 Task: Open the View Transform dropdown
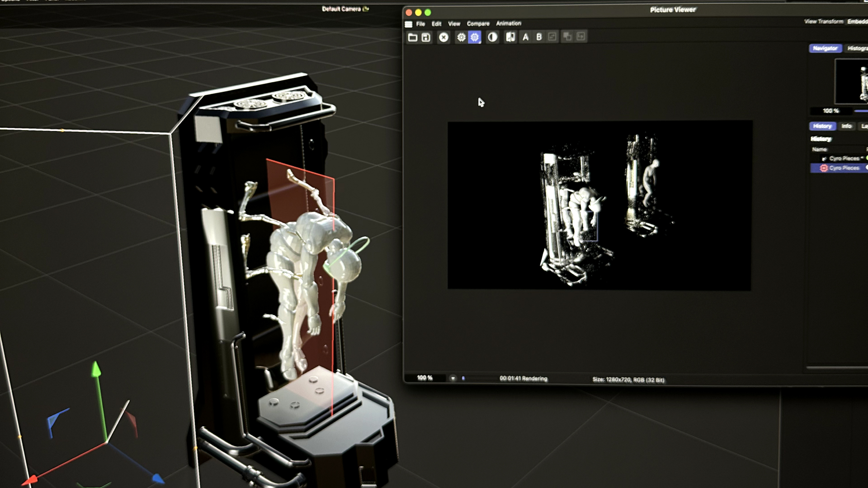coord(857,21)
